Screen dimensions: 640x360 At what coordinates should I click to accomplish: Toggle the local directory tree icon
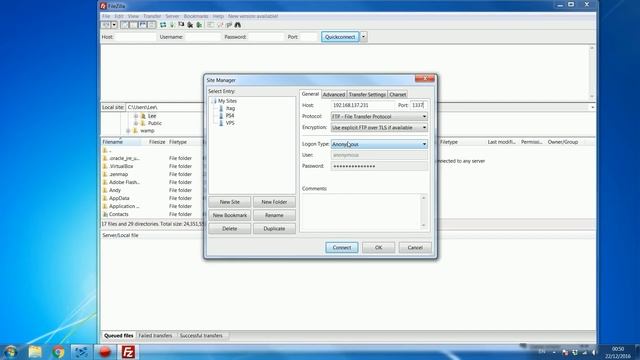coord(133,25)
